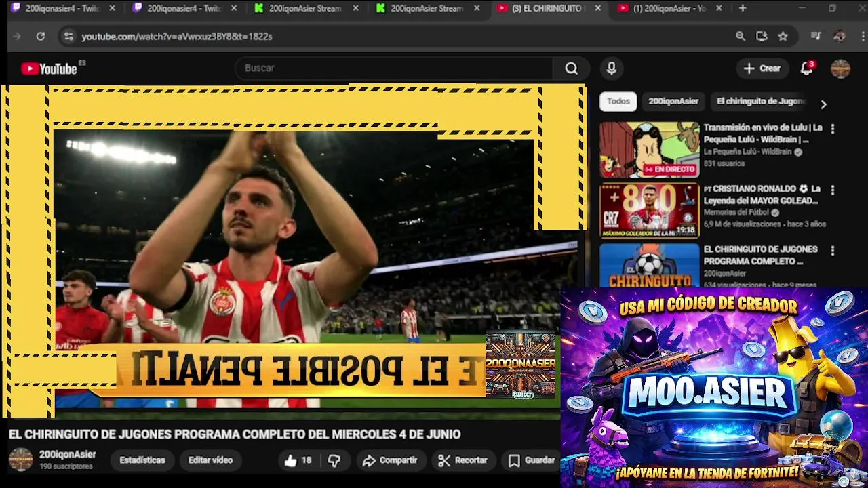Image resolution: width=868 pixels, height=488 pixels.
Task: Open site information icon in address bar
Action: tap(68, 37)
